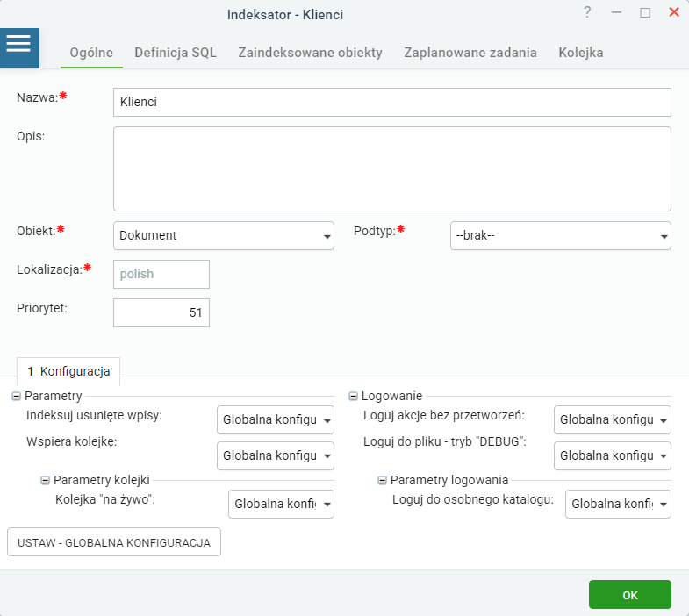Click USTAW - GLOBALNA KONFIGURACJA button

pos(114,542)
